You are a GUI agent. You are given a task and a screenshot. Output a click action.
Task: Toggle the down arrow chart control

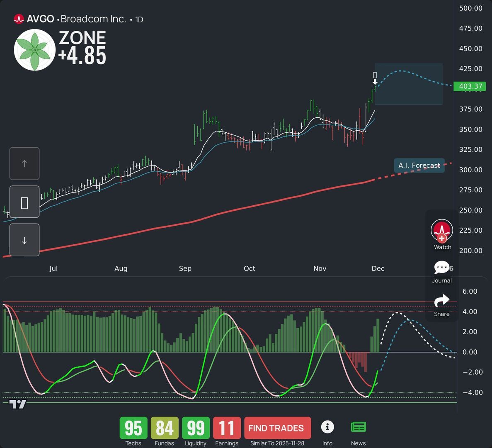click(x=24, y=240)
